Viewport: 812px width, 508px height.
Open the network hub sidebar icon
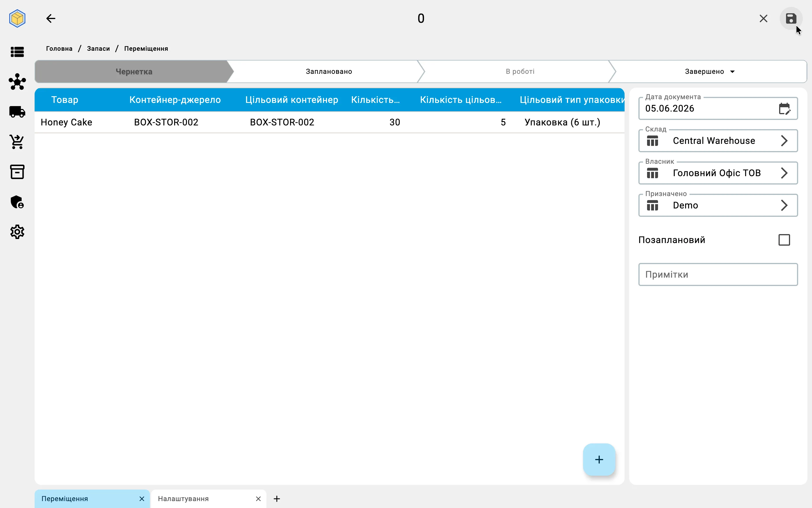[17, 82]
